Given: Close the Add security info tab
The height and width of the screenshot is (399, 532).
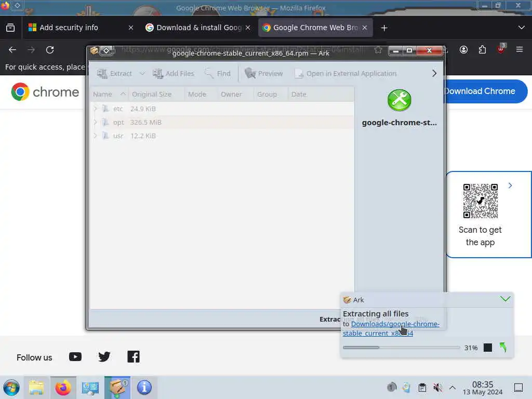Looking at the screenshot, I should click(131, 28).
